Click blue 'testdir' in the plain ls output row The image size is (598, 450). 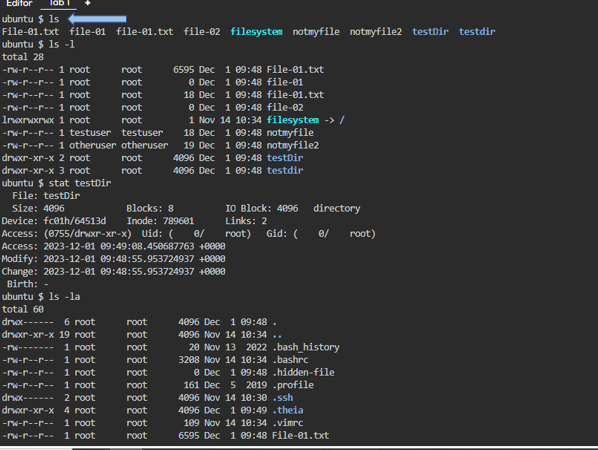(x=477, y=32)
